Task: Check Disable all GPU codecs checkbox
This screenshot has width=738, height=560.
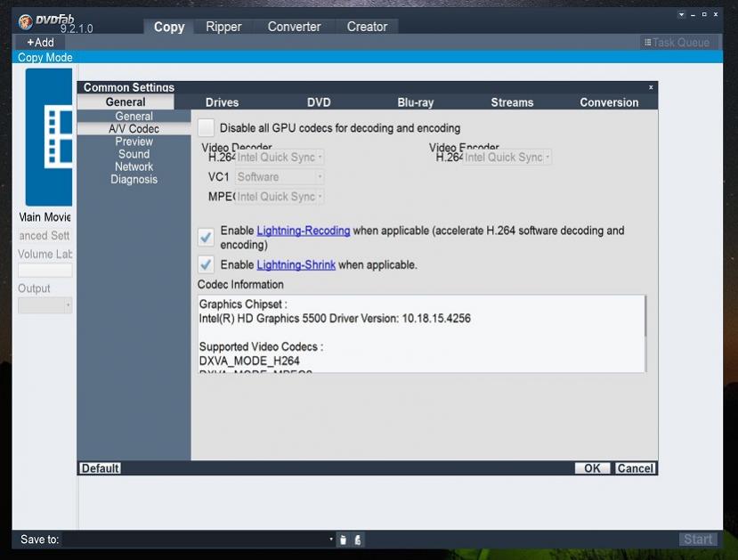Action: (x=206, y=127)
